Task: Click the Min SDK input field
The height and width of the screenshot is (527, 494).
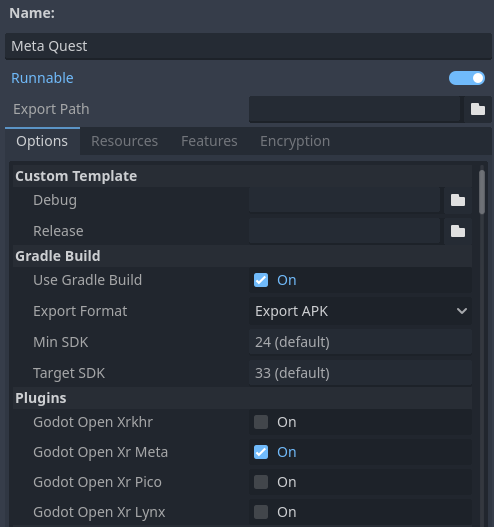Action: tap(360, 342)
